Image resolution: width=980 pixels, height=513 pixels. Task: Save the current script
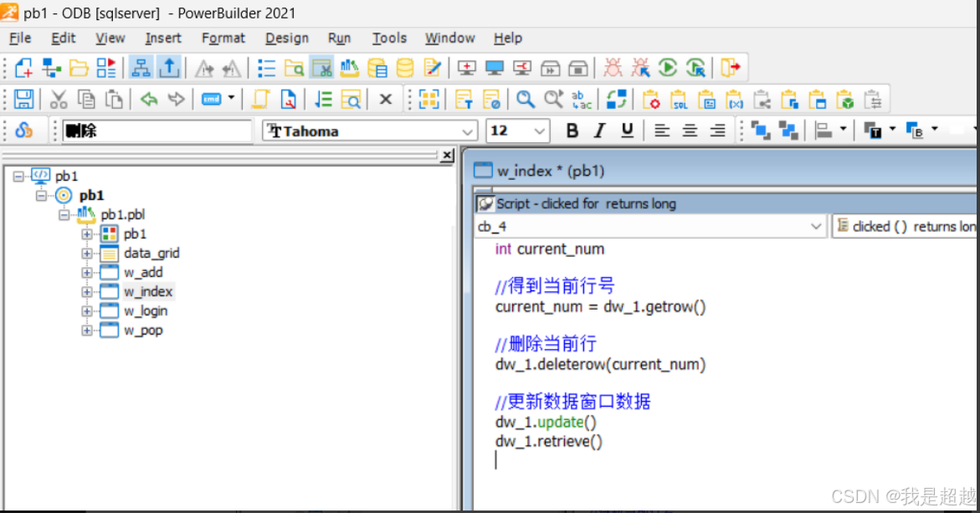tap(23, 100)
